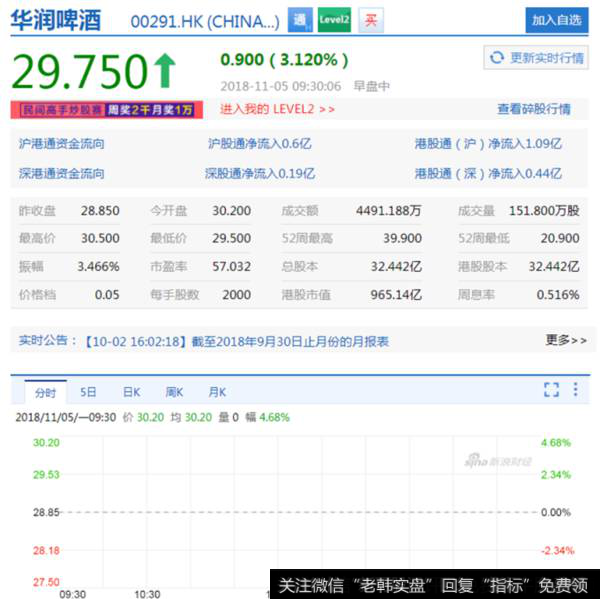The width and height of the screenshot is (600, 599).
Task: Click the change value 0.900 (3.120%)
Action: [x=284, y=60]
